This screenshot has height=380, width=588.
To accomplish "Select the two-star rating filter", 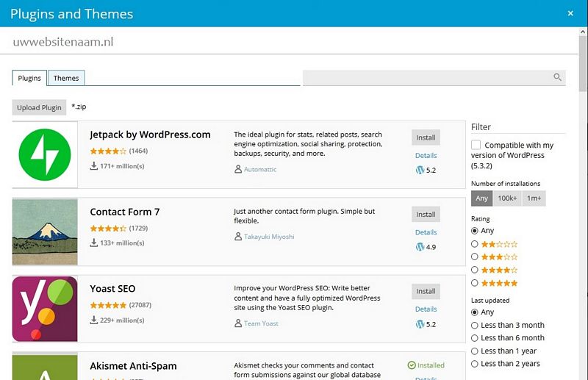I will pyautogui.click(x=474, y=244).
